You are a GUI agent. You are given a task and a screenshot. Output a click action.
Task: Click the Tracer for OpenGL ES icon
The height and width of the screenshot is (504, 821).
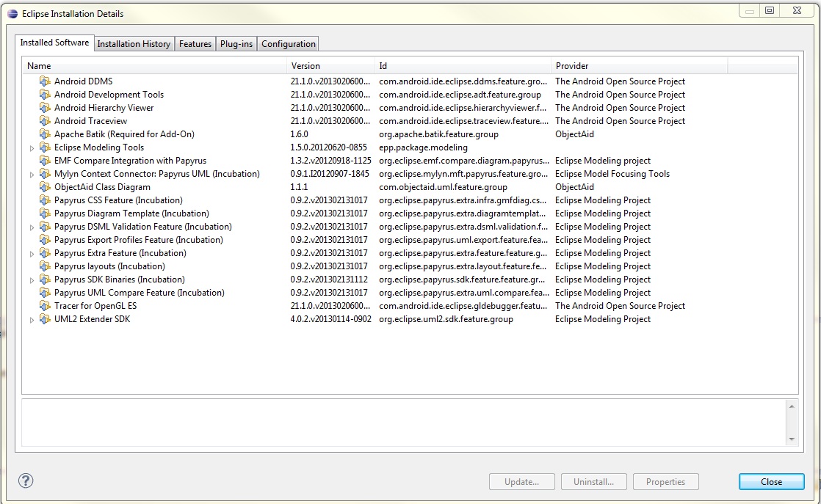click(45, 306)
